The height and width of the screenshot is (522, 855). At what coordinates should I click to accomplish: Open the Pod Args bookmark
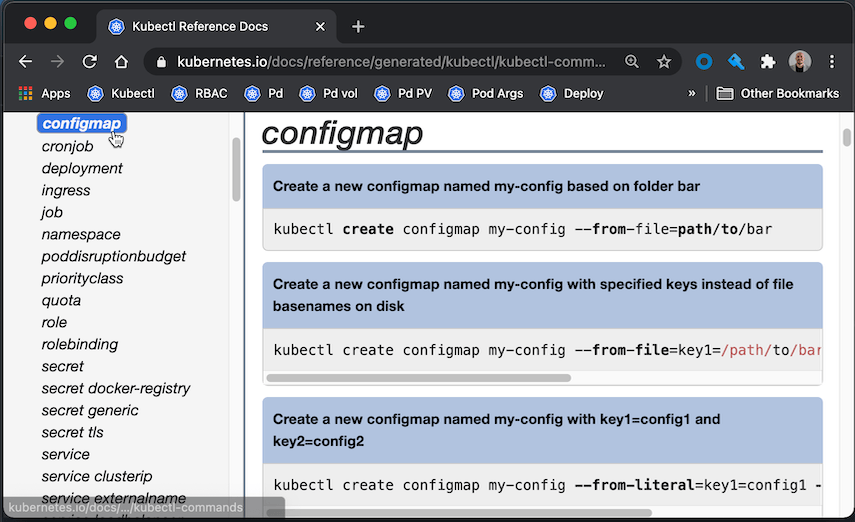[x=486, y=94]
